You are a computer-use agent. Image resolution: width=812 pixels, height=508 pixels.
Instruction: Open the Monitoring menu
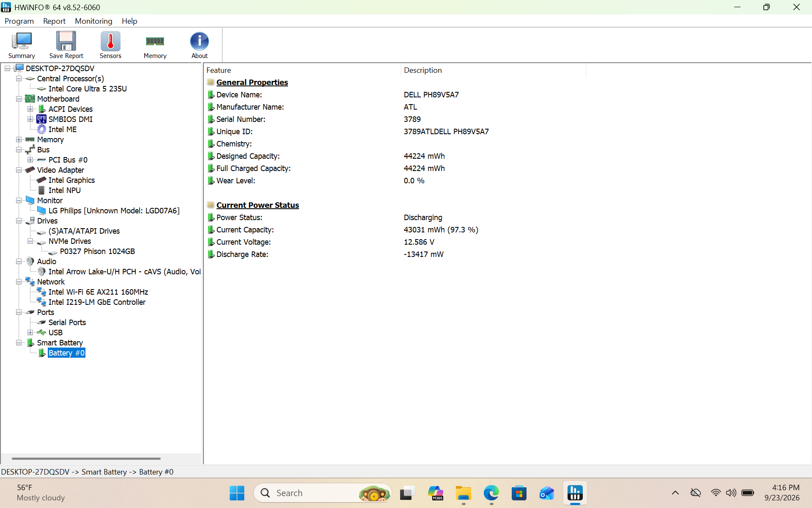pos(93,21)
